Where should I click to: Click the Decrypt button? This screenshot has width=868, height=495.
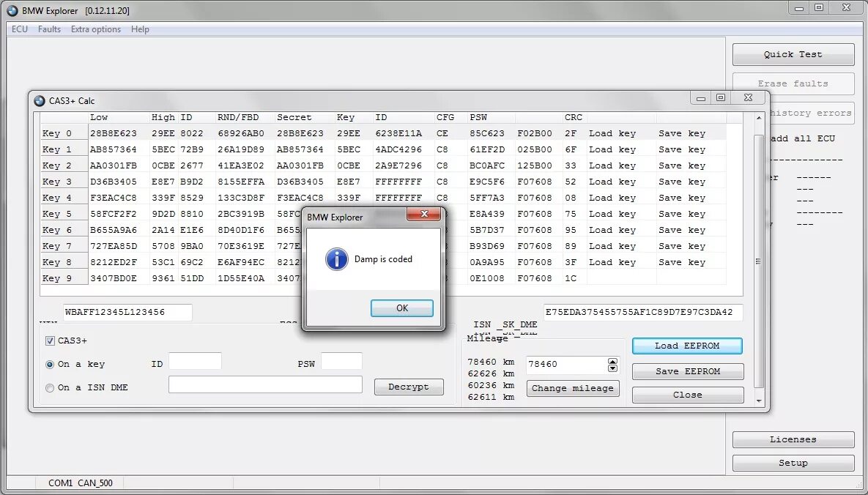pyautogui.click(x=409, y=387)
